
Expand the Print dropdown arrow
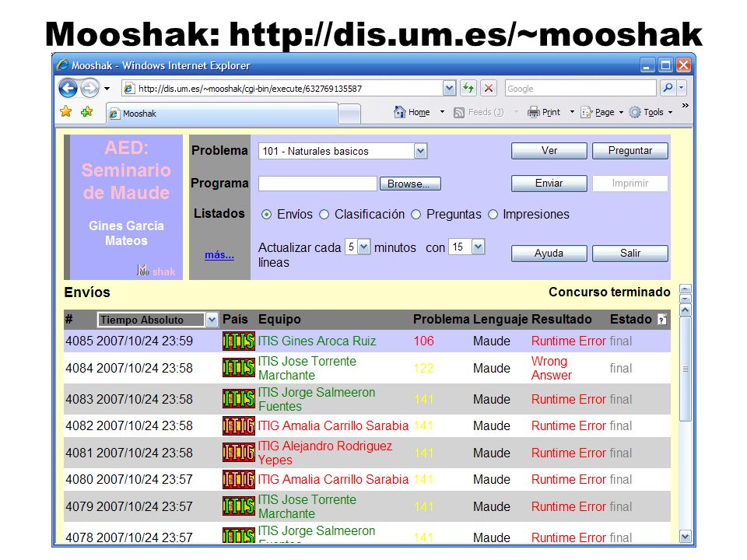[x=572, y=112]
